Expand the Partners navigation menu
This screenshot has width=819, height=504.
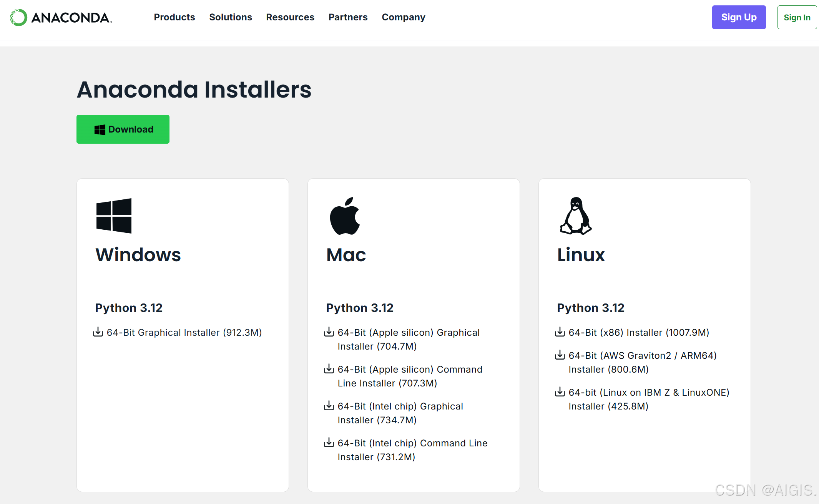click(348, 17)
